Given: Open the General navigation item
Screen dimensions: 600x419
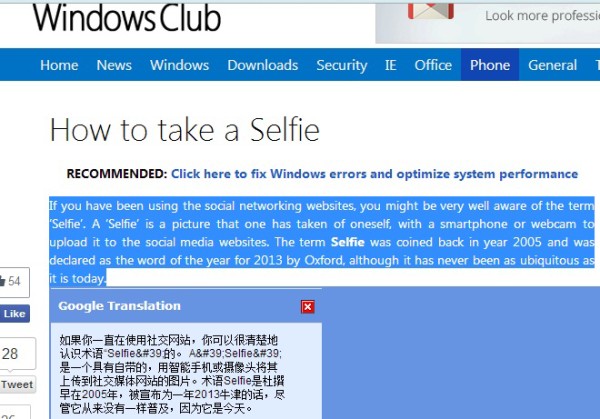Looking at the screenshot, I should pos(553,65).
